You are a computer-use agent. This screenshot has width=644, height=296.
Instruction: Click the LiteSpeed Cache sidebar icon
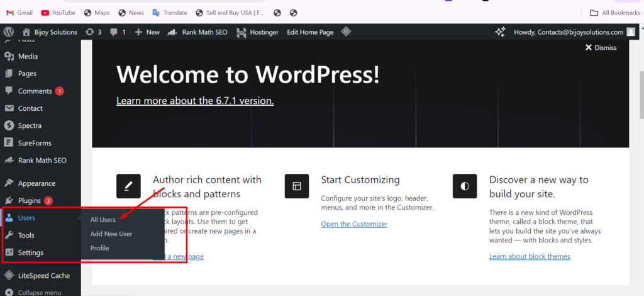coord(9,275)
